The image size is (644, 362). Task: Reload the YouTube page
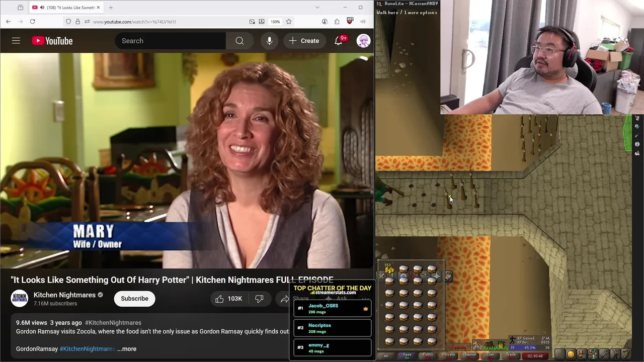coord(32,22)
